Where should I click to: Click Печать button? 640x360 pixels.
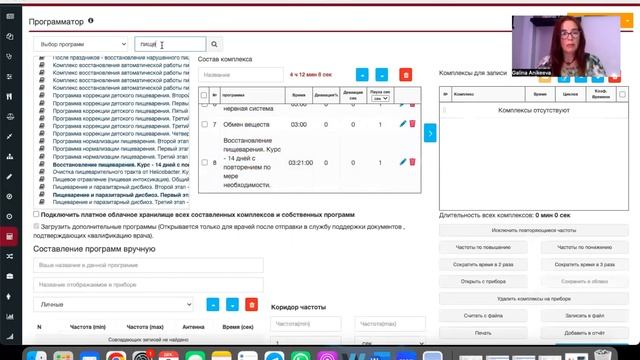point(483,333)
